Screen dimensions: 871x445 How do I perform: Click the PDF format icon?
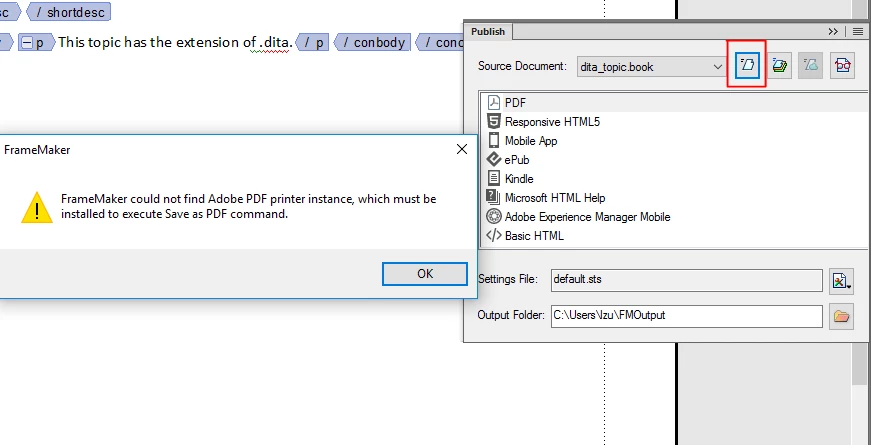click(x=493, y=103)
